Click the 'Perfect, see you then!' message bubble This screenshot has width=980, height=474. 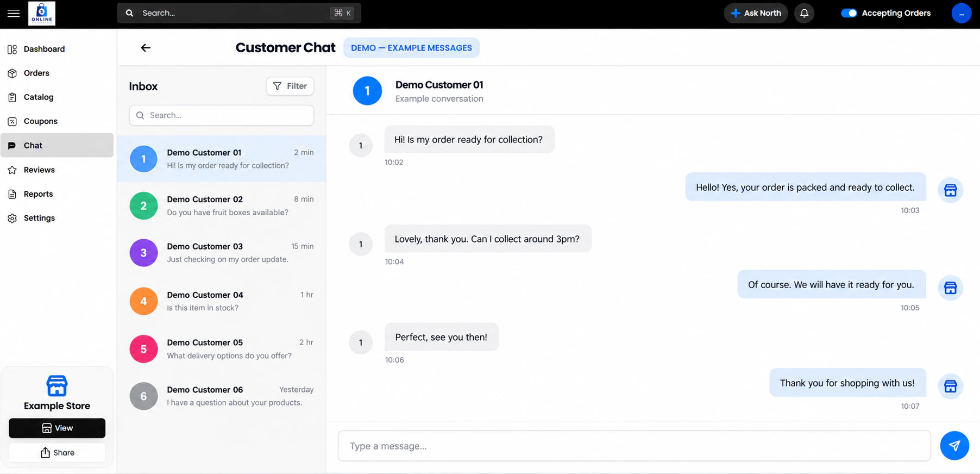click(x=441, y=337)
